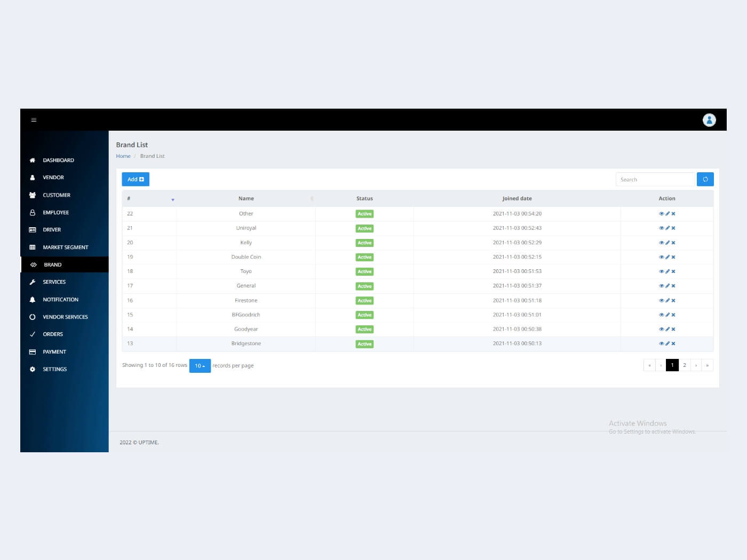747x560 pixels.
Task: Delete the Firestone brand
Action: click(x=673, y=300)
